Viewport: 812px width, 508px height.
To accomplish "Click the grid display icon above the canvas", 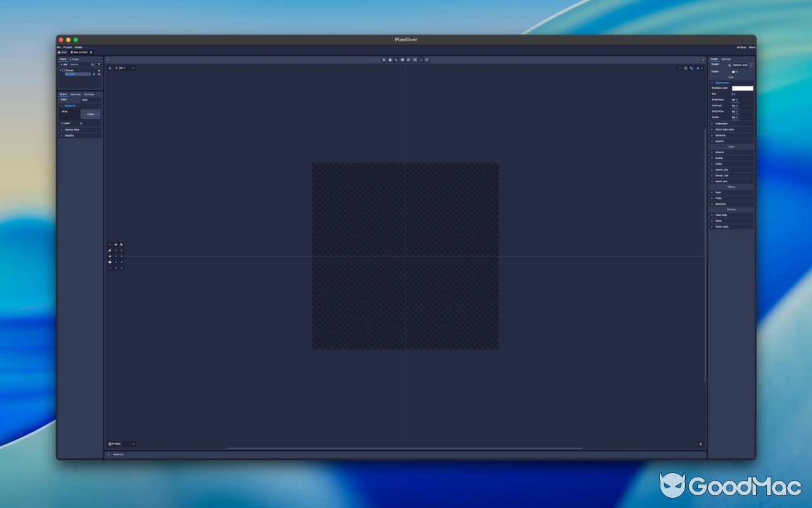I will [x=691, y=68].
